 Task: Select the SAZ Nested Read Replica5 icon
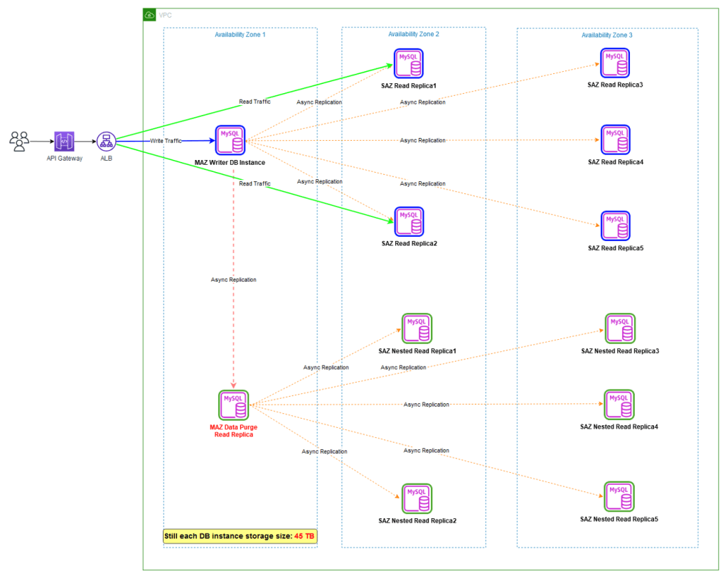[619, 496]
